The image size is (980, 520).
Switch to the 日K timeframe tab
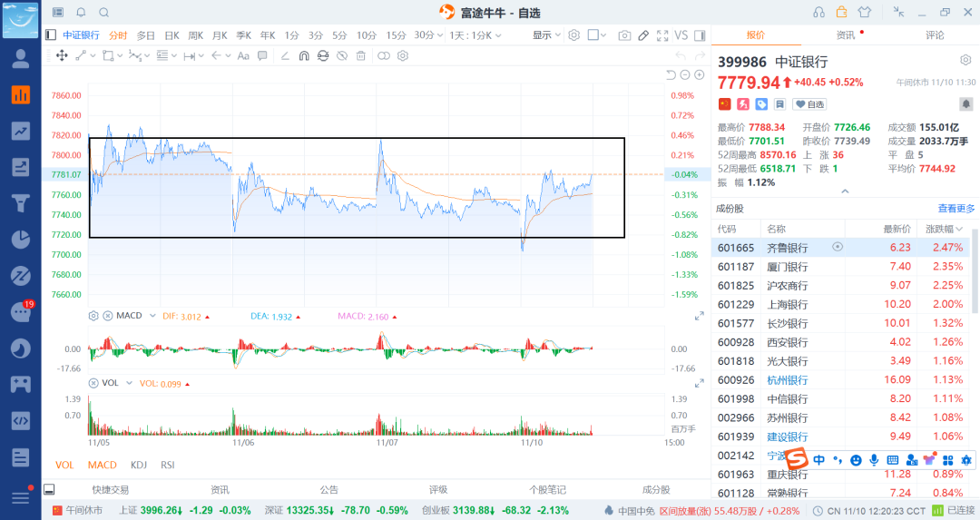tap(171, 35)
